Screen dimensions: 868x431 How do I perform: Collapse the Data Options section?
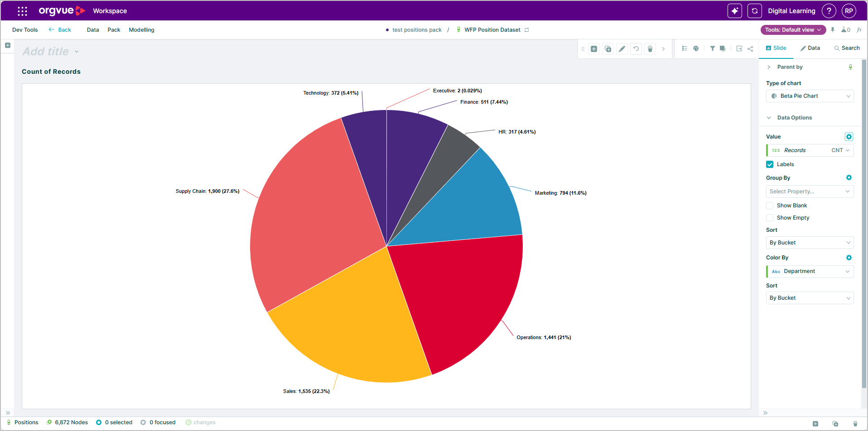click(769, 118)
